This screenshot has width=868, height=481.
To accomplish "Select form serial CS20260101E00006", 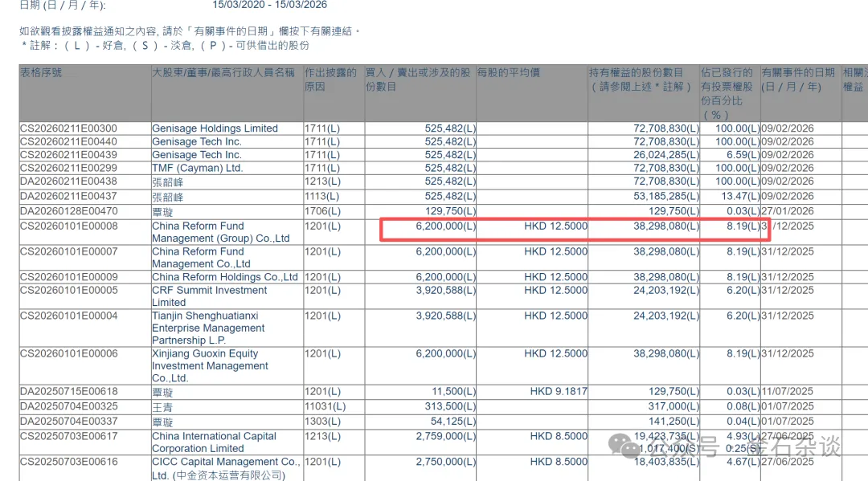I will click(x=68, y=353).
